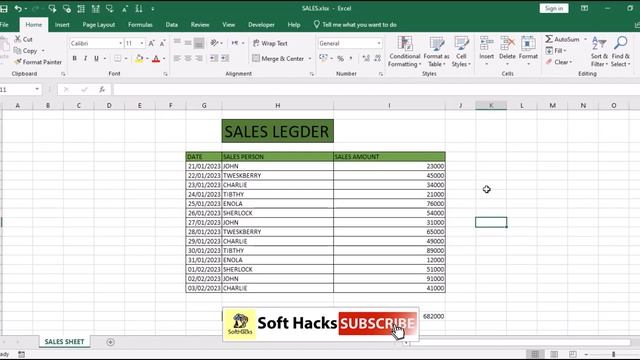Click the AutoSum button
The width and height of the screenshot is (640, 360).
[562, 39]
